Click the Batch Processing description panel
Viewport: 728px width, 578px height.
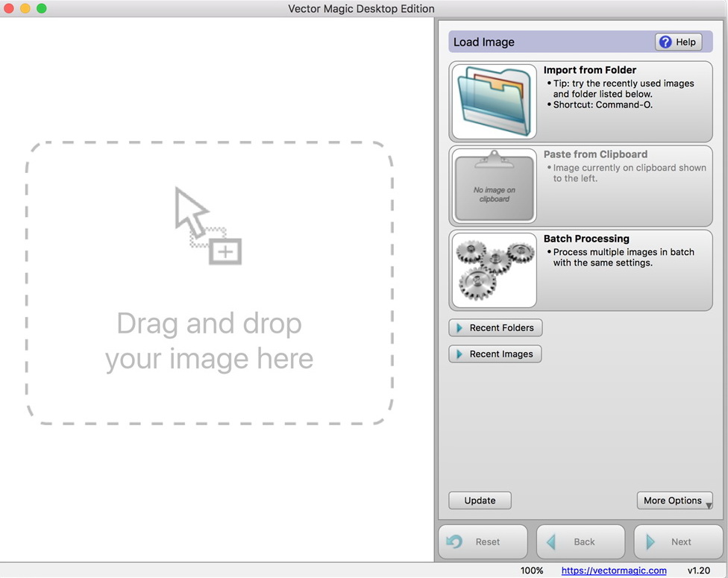pos(627,254)
